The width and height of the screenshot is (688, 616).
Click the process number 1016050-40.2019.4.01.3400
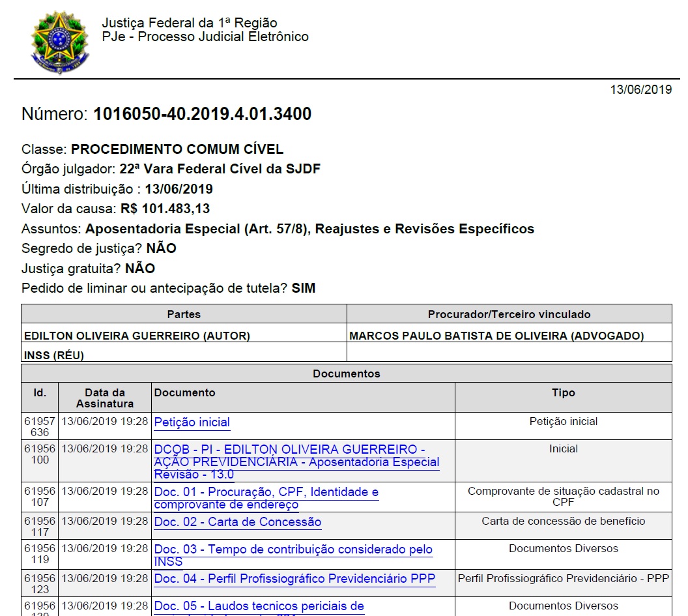click(202, 114)
